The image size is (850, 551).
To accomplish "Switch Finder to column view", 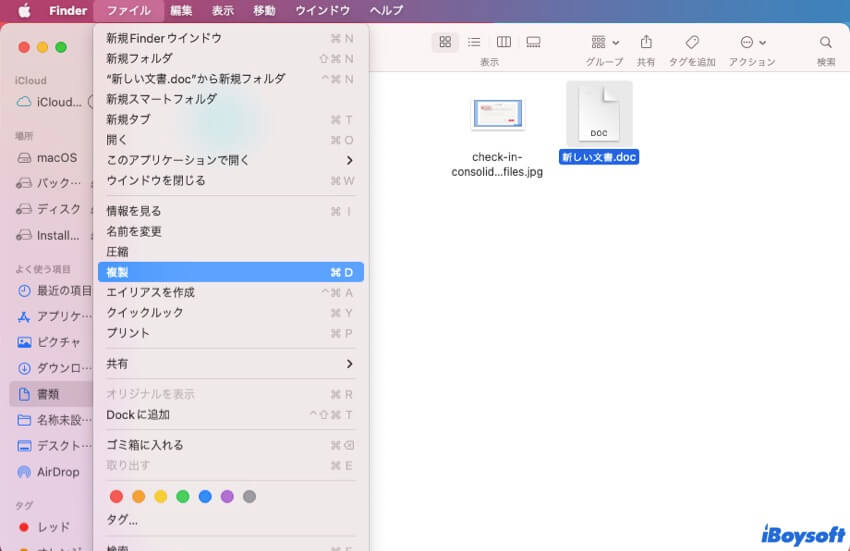I will (x=504, y=42).
